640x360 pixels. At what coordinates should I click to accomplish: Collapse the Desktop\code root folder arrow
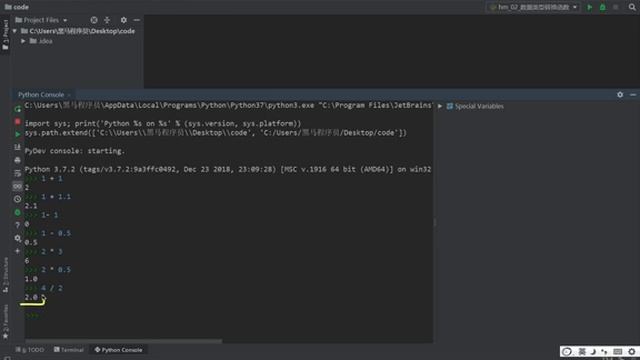click(15, 31)
